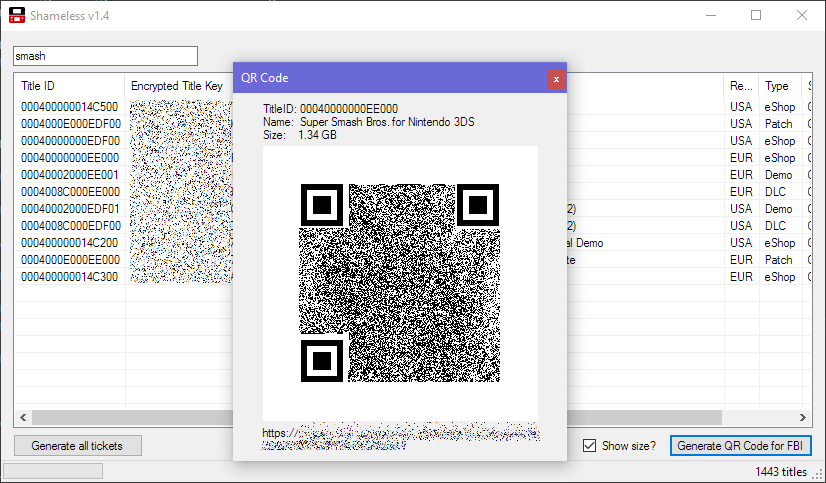Close the Shameless main window
This screenshot has height=483, width=826.
[x=802, y=15]
